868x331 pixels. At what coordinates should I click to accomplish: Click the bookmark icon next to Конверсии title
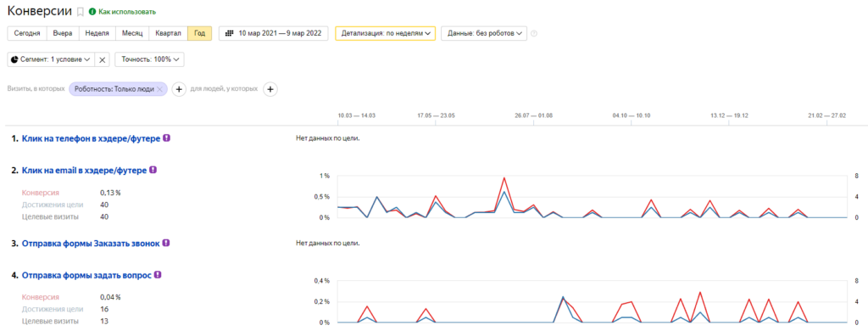[81, 12]
